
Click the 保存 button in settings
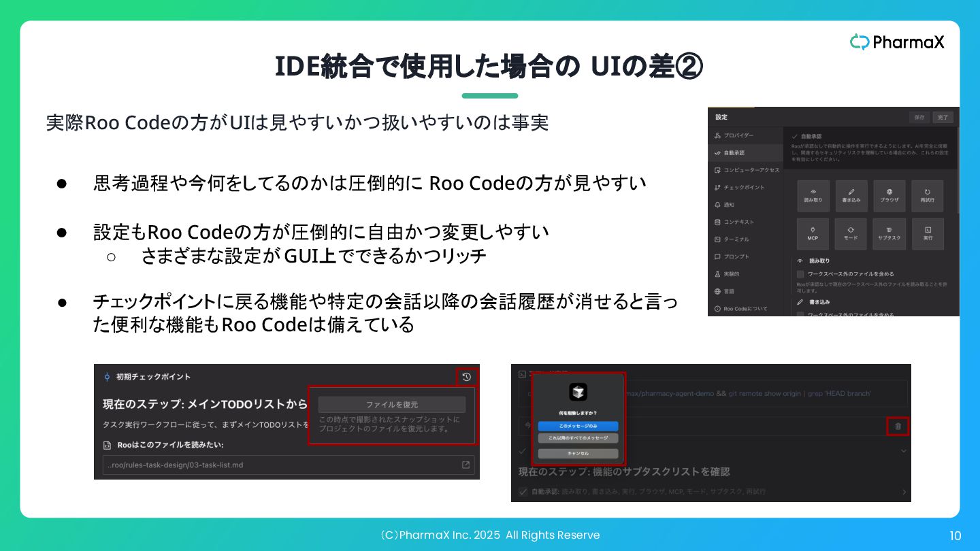click(919, 117)
